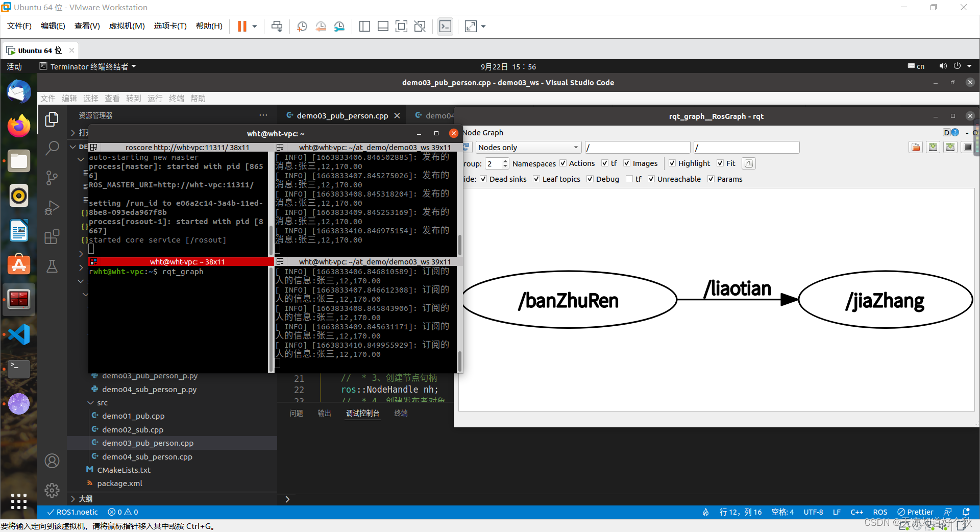Increase group depth spinner in rqt
The image size is (980, 532).
coord(505,161)
